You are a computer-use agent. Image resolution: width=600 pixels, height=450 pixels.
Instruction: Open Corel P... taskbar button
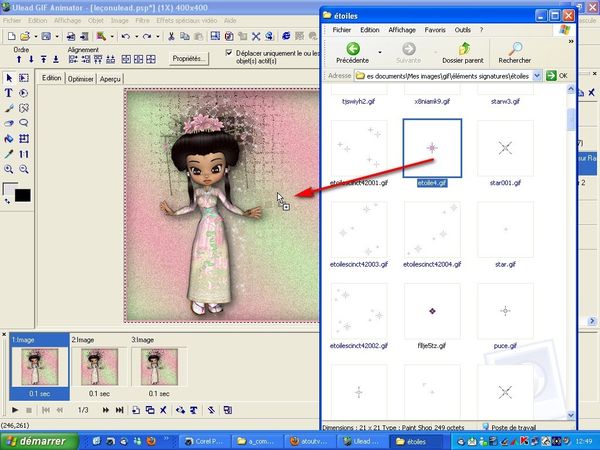(x=204, y=441)
